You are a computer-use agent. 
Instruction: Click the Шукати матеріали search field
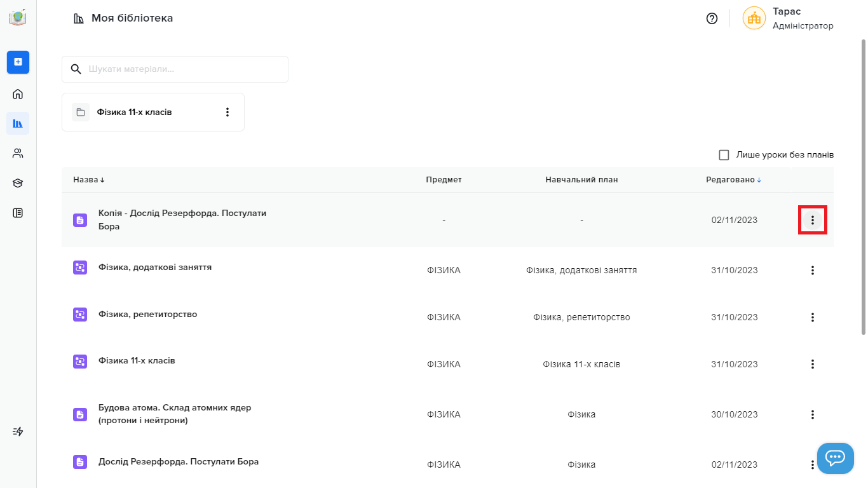pyautogui.click(x=175, y=69)
